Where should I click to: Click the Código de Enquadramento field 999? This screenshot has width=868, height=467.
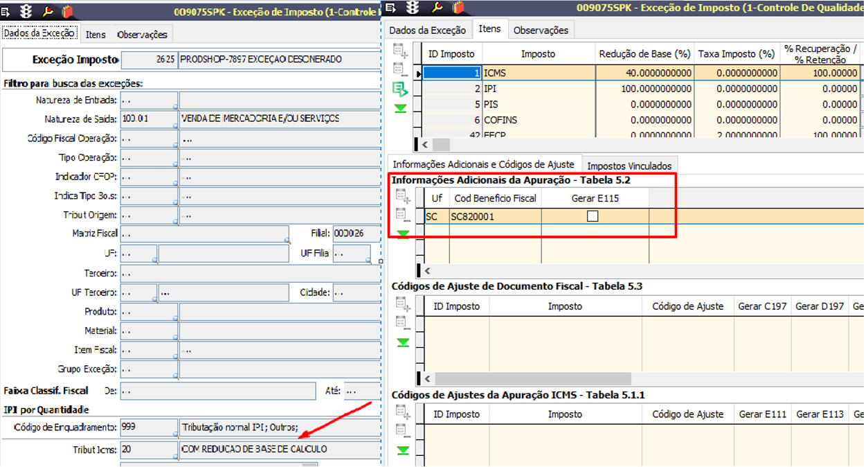tap(150, 427)
